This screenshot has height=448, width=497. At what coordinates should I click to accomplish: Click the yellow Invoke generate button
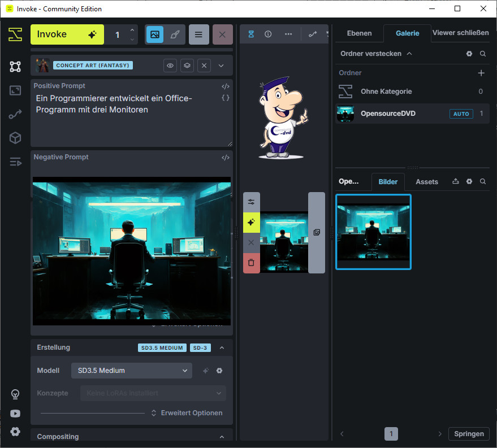tap(67, 34)
